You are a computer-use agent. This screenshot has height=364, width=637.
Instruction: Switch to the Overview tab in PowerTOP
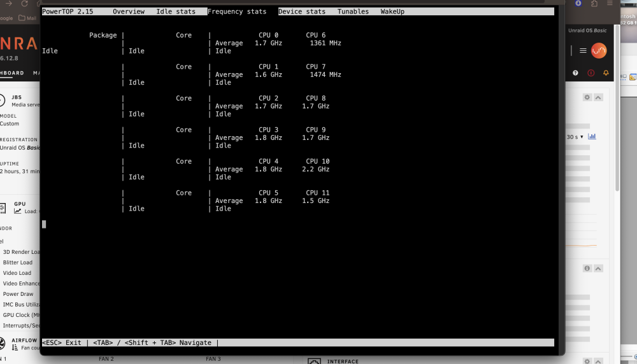point(129,11)
